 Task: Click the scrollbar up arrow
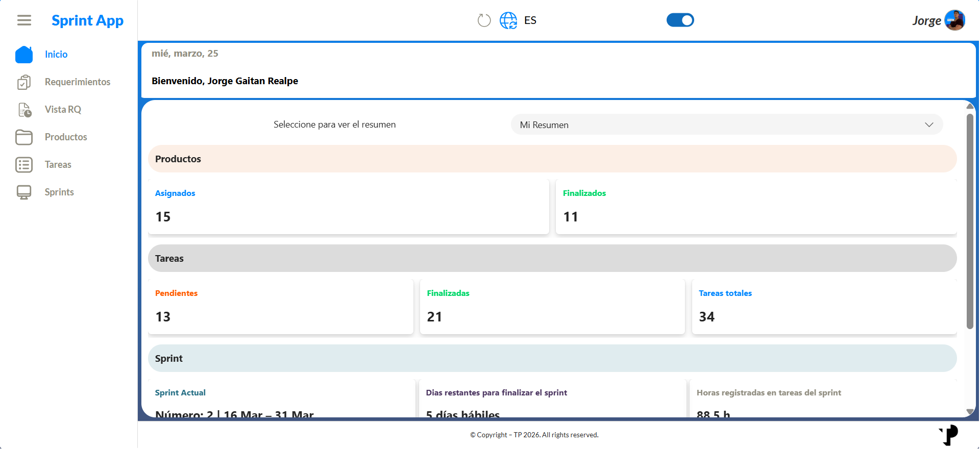click(x=970, y=106)
